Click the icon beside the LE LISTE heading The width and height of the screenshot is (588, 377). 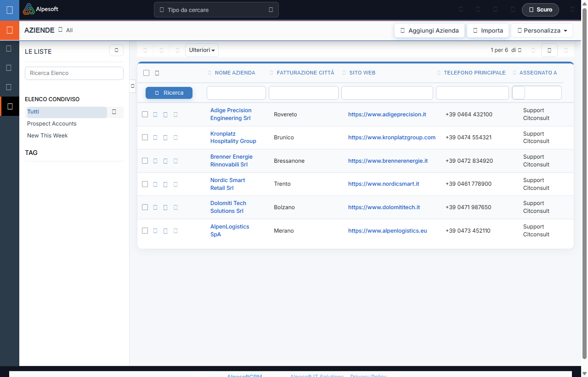point(116,50)
